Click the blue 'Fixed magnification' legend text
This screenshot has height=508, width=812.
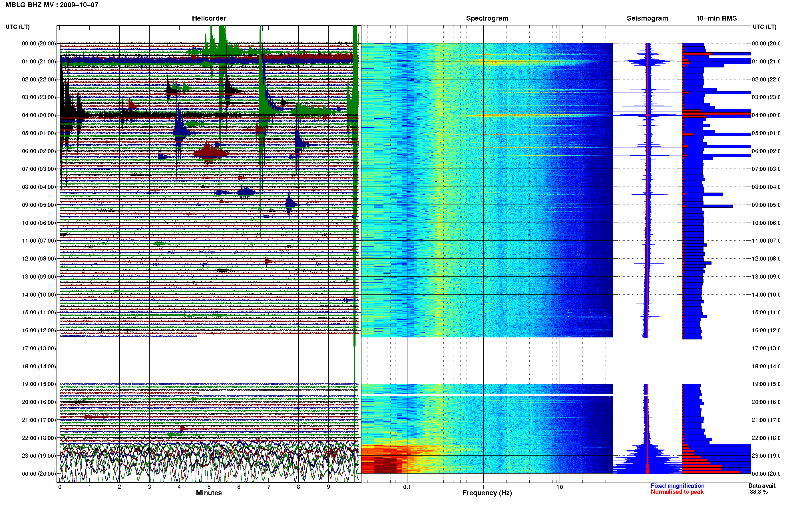[678, 486]
